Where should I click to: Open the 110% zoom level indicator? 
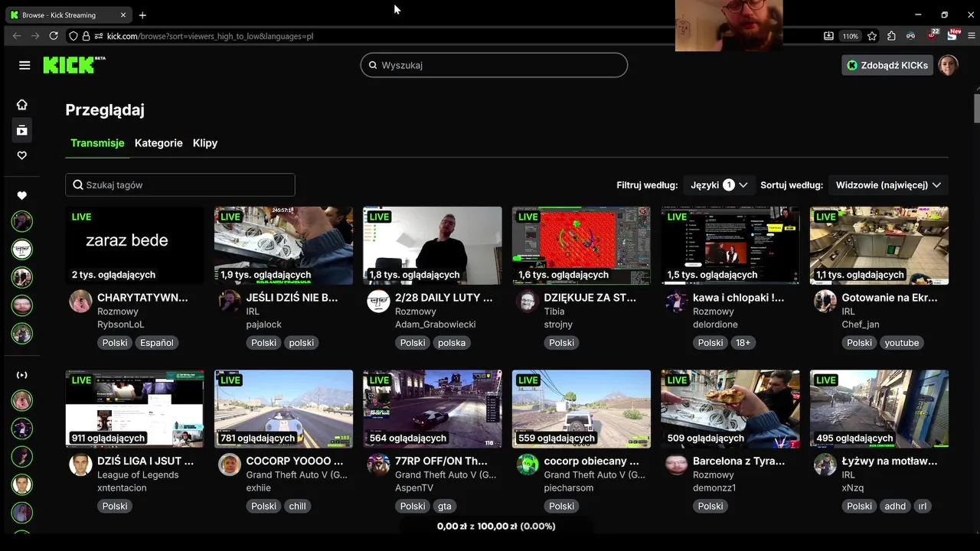pyautogui.click(x=851, y=36)
